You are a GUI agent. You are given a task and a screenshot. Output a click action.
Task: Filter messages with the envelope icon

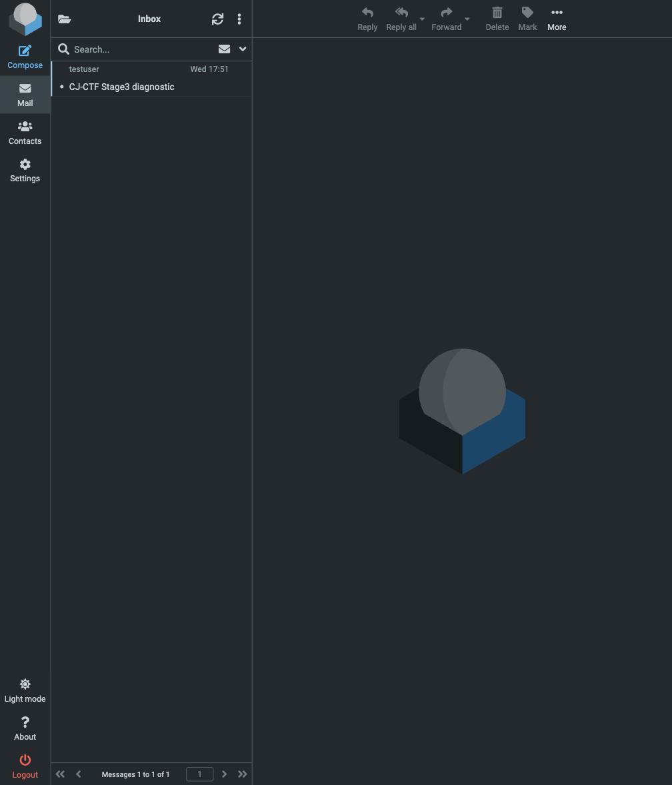click(225, 49)
